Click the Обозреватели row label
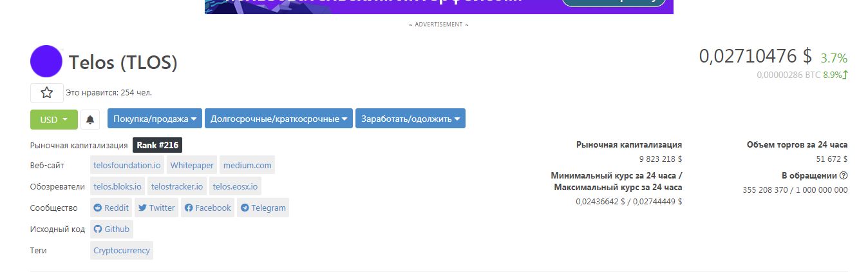This screenshot has width=868, height=272. (x=57, y=187)
